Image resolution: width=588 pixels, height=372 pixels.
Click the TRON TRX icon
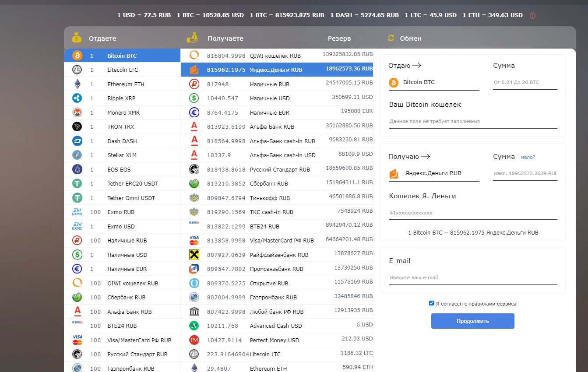pyautogui.click(x=77, y=126)
